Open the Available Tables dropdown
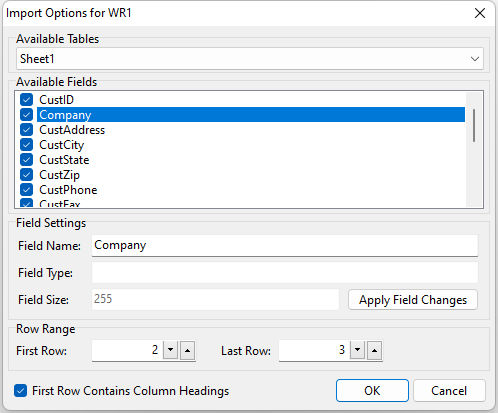The height and width of the screenshot is (413, 498). pyautogui.click(x=250, y=59)
